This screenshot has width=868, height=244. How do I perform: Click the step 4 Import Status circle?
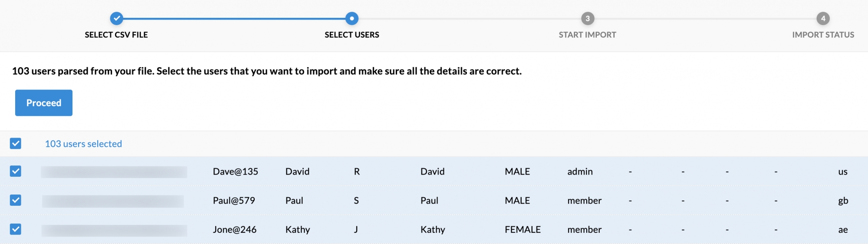[x=823, y=18]
